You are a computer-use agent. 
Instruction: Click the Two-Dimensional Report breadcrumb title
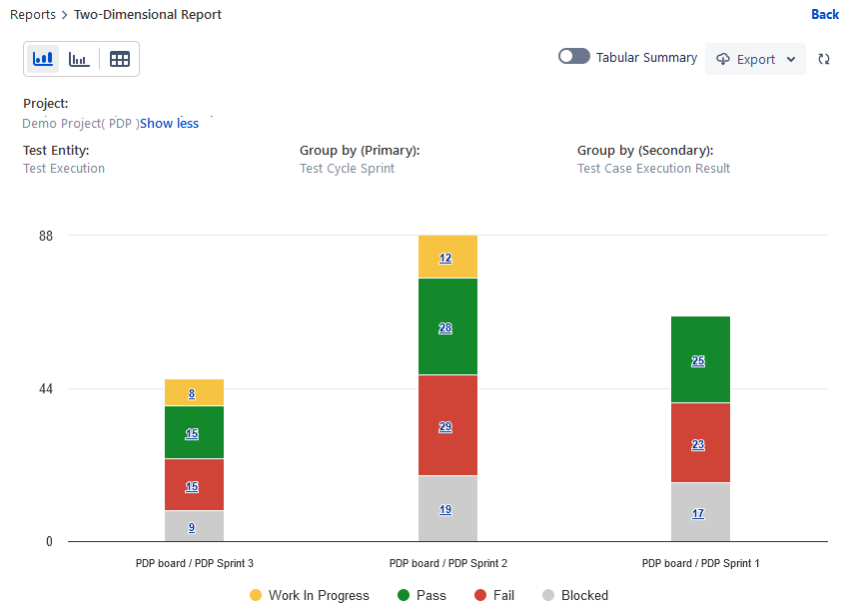pos(148,15)
